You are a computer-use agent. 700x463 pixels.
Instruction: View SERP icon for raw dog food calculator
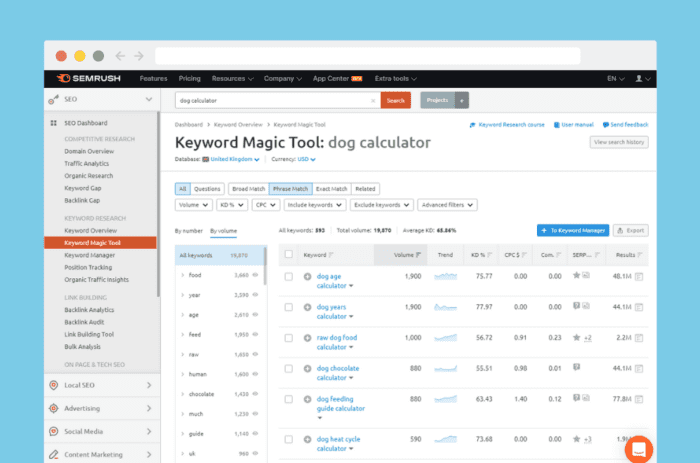click(x=639, y=338)
